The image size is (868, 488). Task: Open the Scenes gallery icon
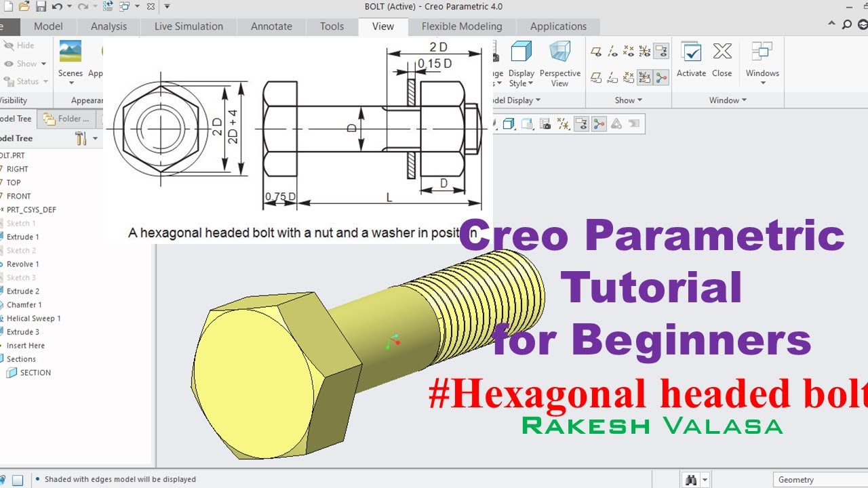coord(71,52)
